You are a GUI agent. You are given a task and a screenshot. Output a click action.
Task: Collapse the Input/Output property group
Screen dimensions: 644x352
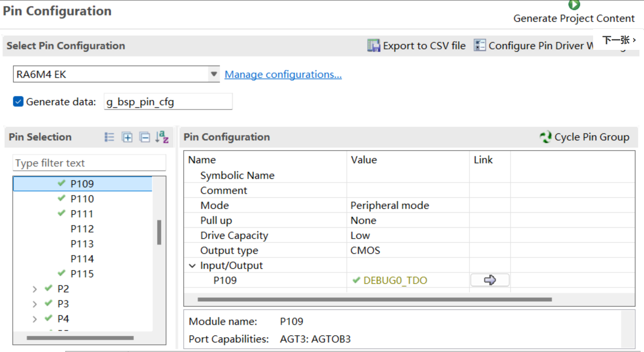click(x=192, y=266)
